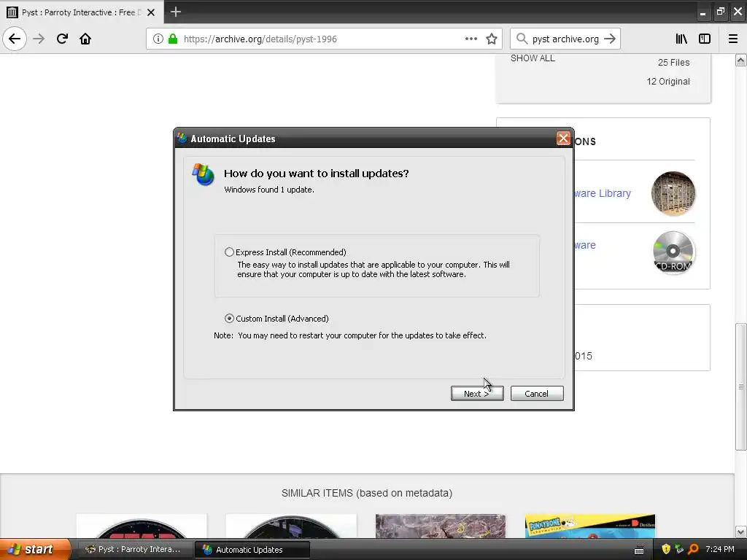Open the Windows start menu

pos(35,549)
